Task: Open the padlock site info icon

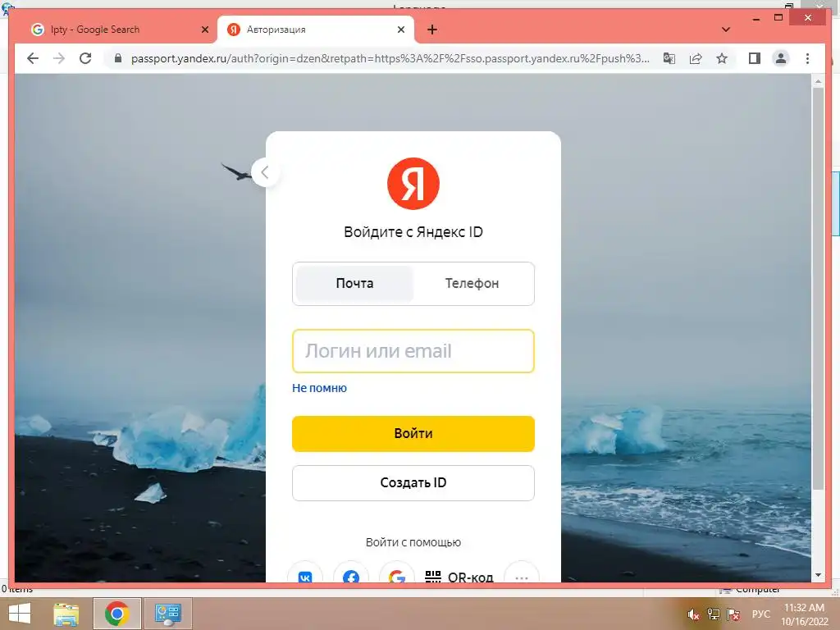Action: (118, 58)
